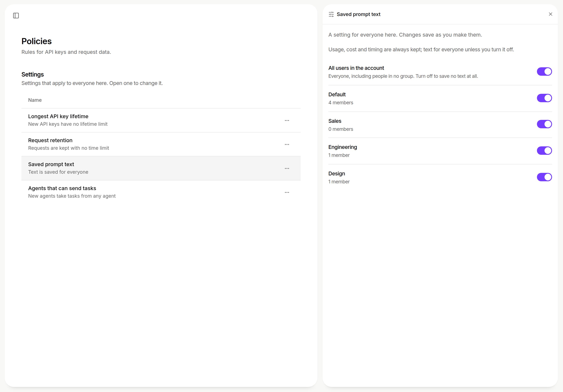Switch off the Design group toggle
The height and width of the screenshot is (392, 563).
(x=544, y=177)
